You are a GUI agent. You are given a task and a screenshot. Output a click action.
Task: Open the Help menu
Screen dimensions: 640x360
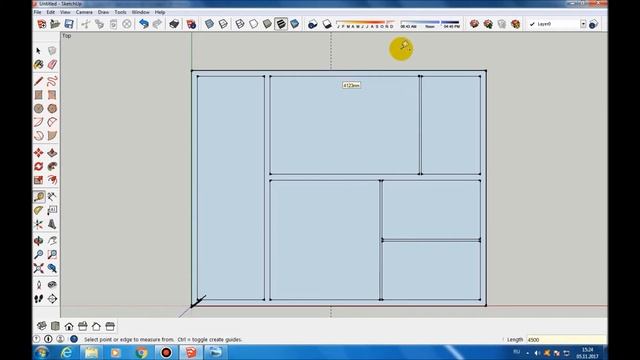(160, 12)
